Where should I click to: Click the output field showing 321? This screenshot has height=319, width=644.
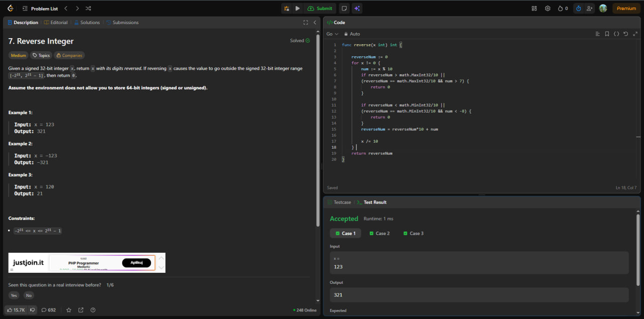pyautogui.click(x=479, y=295)
